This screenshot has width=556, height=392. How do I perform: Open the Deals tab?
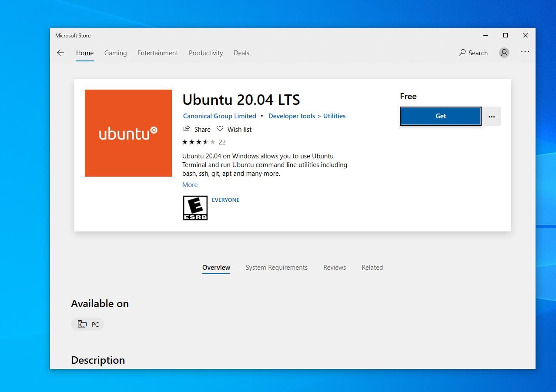(x=241, y=53)
